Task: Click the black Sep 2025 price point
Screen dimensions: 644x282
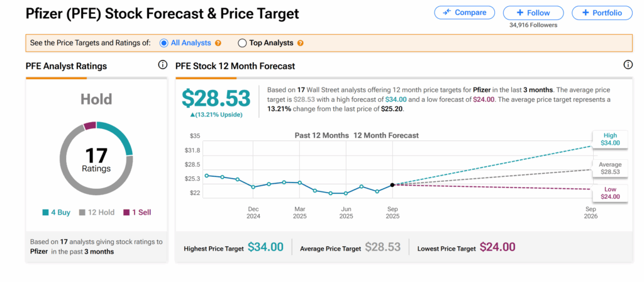Action: (392, 184)
